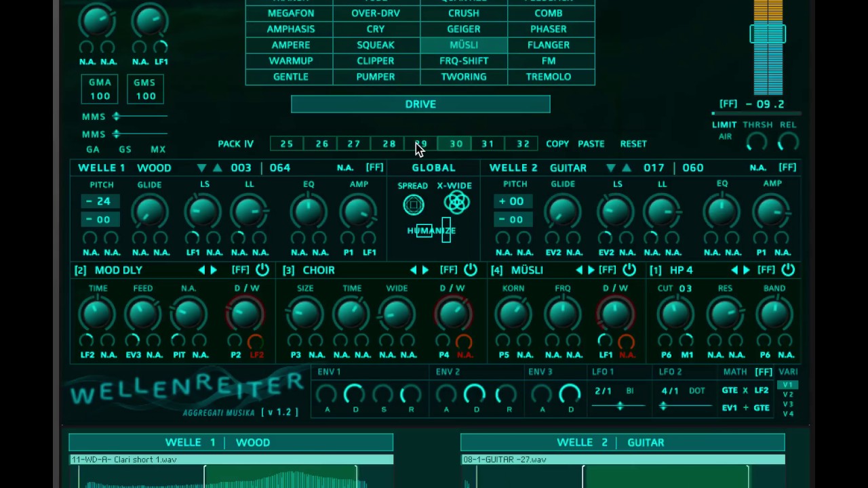Click the HUMANIZE control in GLOBAL
Viewport: 868px width, 488px height.
[x=431, y=230]
